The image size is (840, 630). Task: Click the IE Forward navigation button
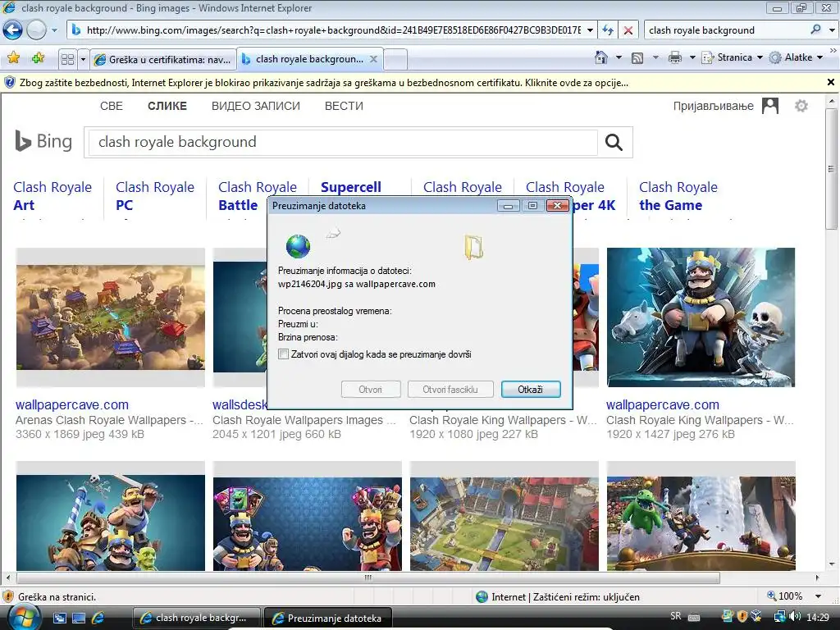tap(36, 30)
